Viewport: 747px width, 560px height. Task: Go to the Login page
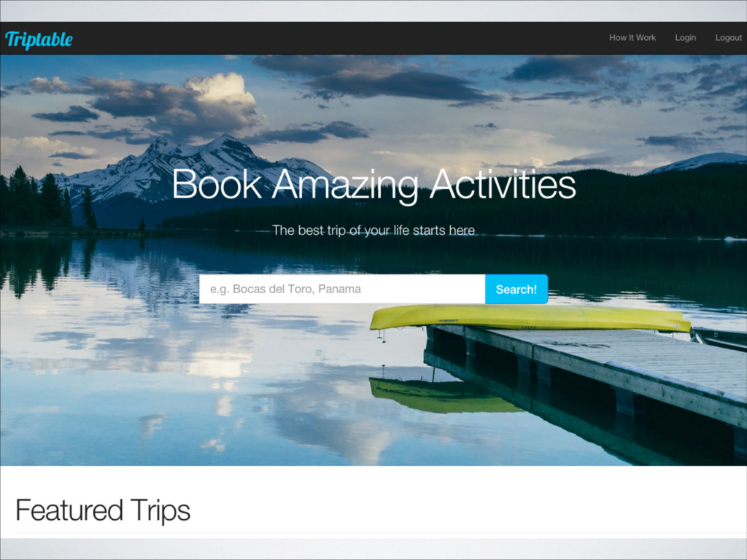[685, 38]
